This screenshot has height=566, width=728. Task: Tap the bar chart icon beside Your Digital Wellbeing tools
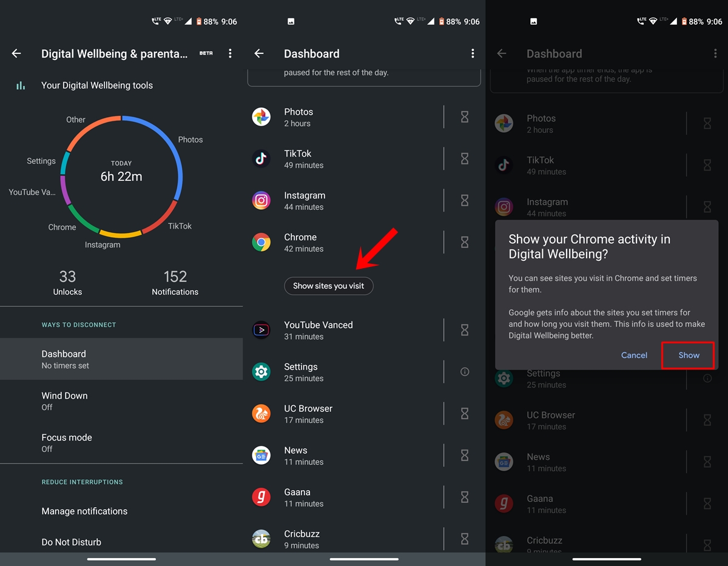[21, 86]
